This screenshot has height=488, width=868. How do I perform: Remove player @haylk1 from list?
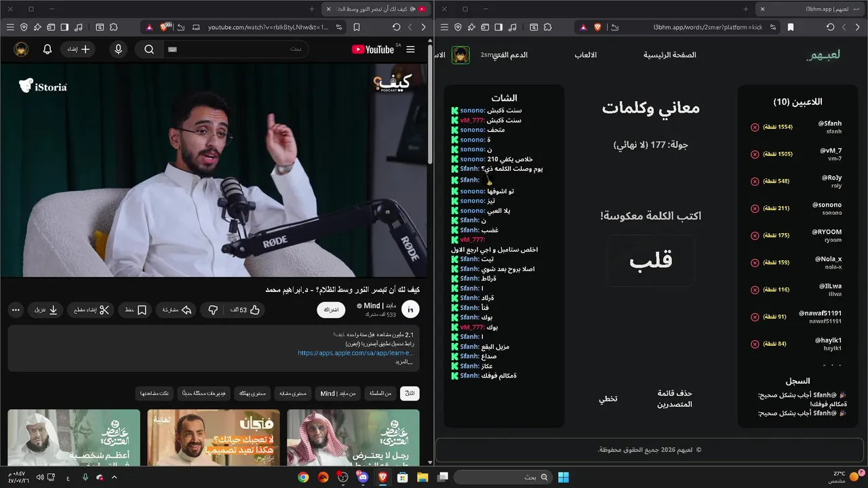(755, 344)
